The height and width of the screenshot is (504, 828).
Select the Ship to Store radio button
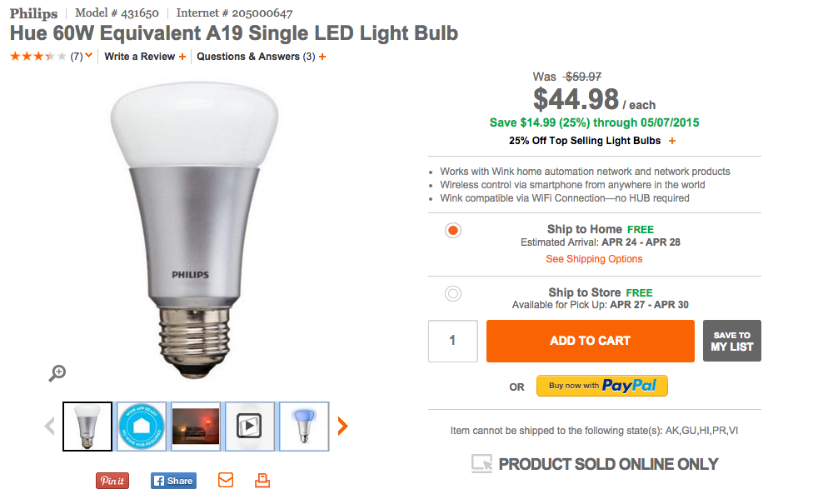point(453,293)
